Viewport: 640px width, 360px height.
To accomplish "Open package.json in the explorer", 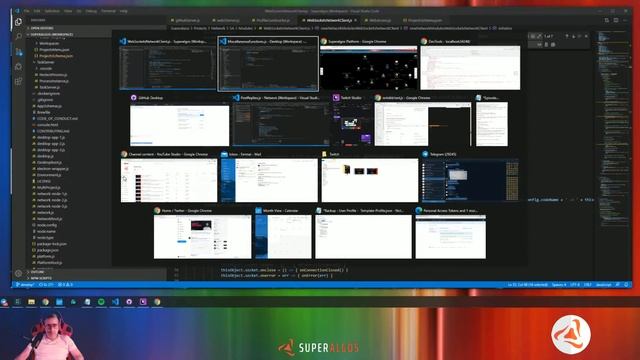I will tap(47, 250).
